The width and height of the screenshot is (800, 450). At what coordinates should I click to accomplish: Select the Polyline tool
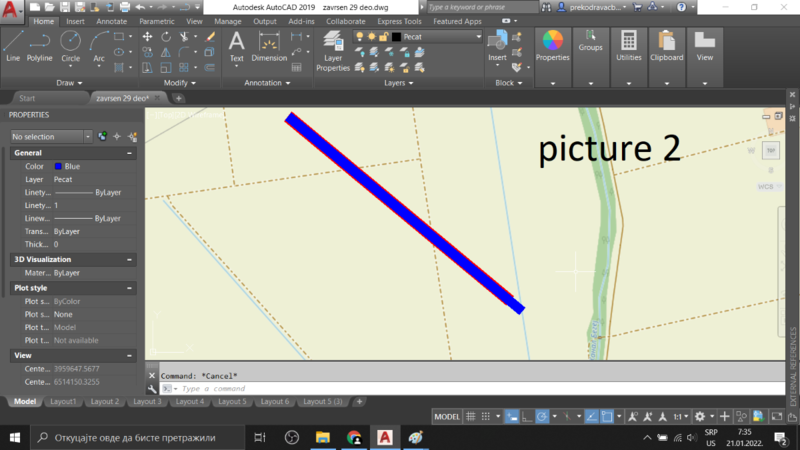[40, 45]
